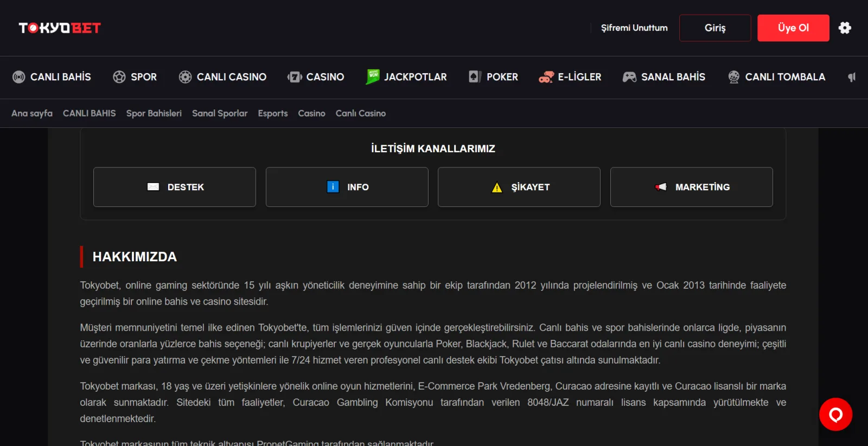Open the red live chat bubble
The image size is (868, 446).
[x=835, y=415]
